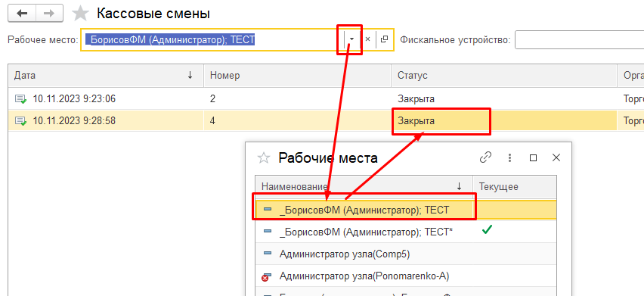The width and height of the screenshot is (644, 296).
Task: Sort by the Статус column header
Action: (504, 76)
